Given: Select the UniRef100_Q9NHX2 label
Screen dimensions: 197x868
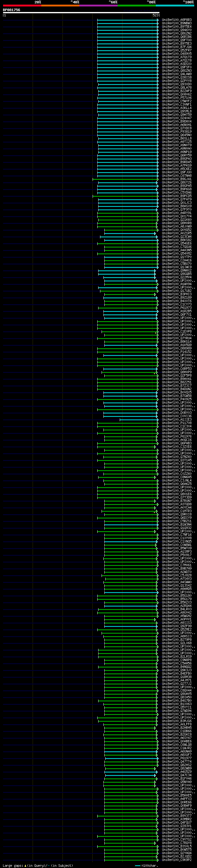Looking at the screenshot, I should (177, 270).
